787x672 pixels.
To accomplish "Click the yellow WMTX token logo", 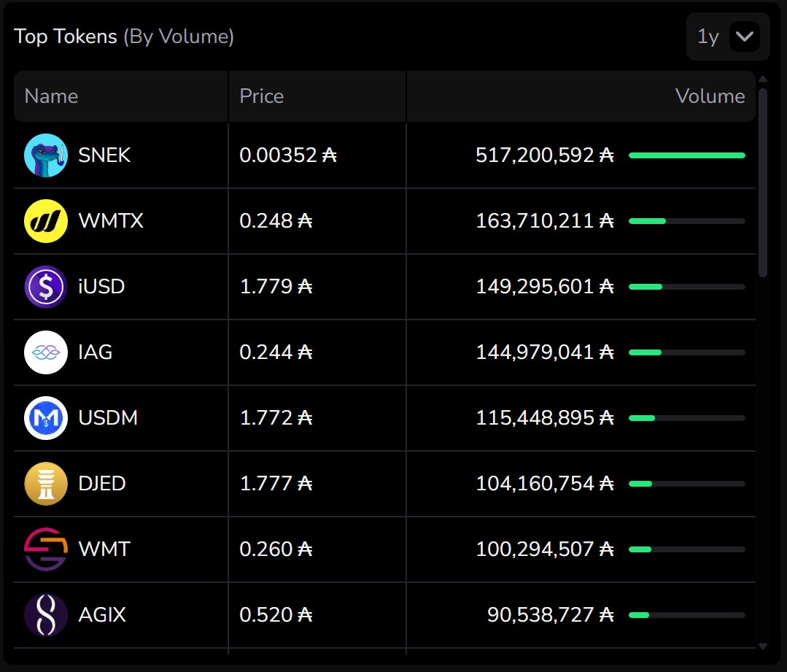I will point(46,221).
